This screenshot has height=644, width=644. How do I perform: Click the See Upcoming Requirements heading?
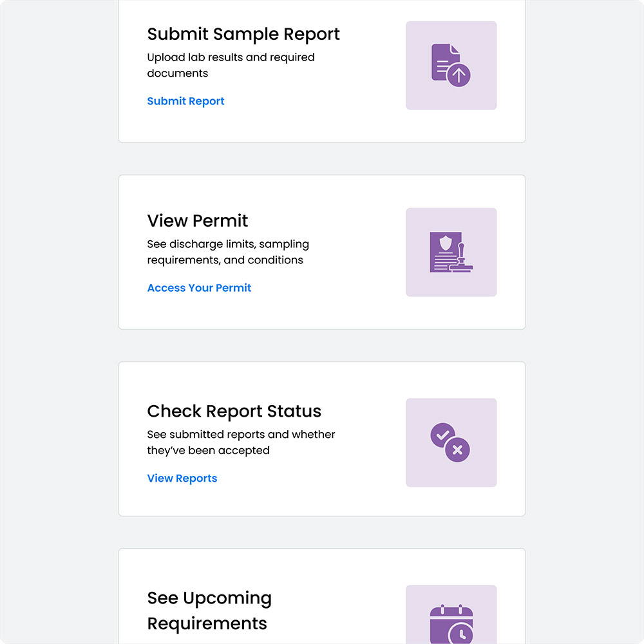(x=209, y=611)
